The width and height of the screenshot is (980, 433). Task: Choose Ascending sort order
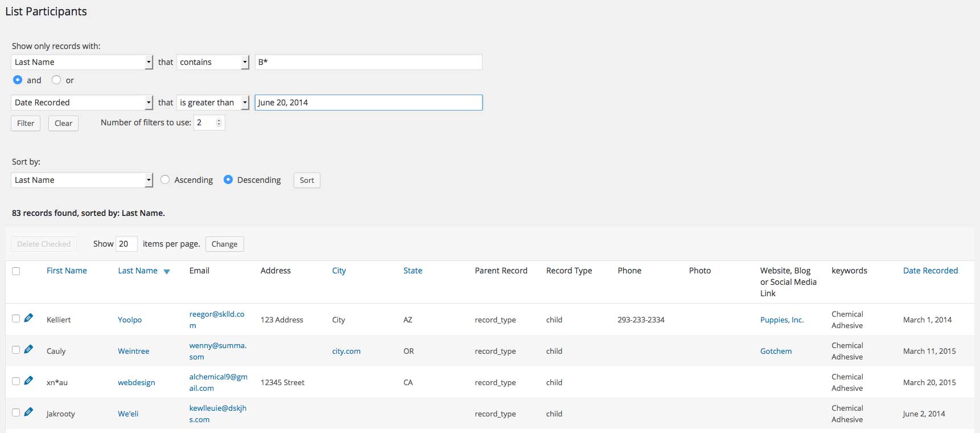tap(165, 180)
